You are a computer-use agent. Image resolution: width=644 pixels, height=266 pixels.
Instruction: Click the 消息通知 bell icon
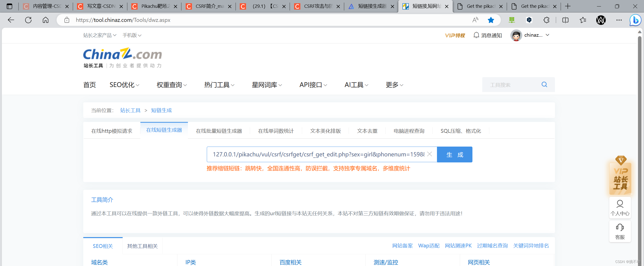(476, 35)
